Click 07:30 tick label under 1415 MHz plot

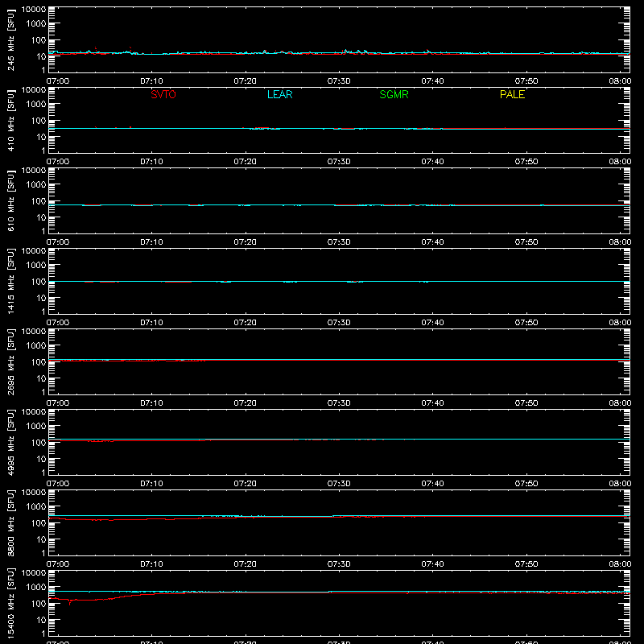click(x=339, y=323)
